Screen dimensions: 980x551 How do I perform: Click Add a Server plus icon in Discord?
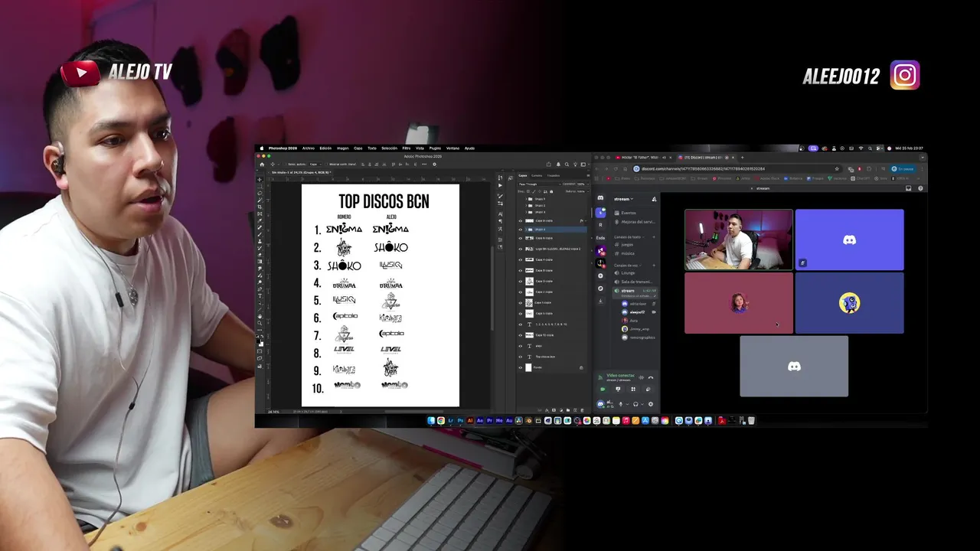[600, 275]
